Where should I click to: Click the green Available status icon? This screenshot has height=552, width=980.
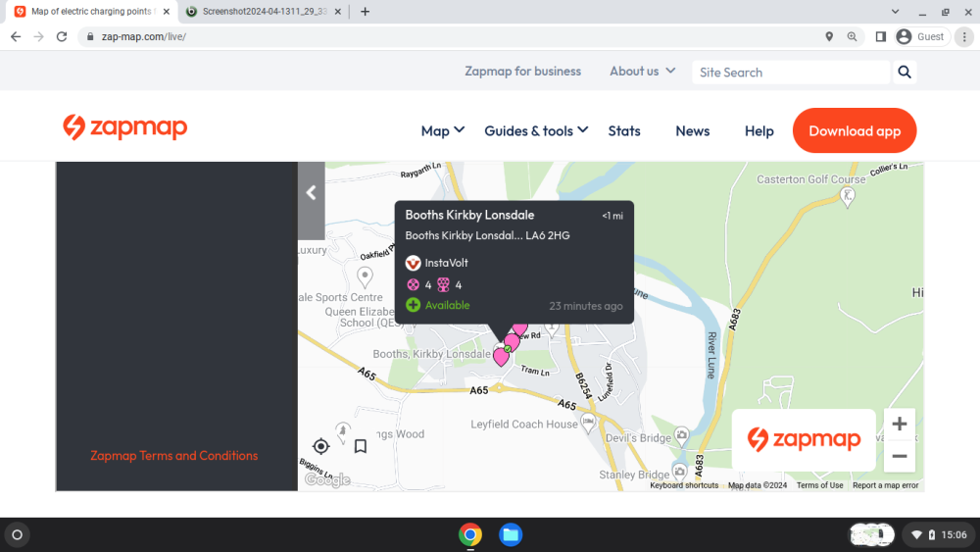(414, 305)
